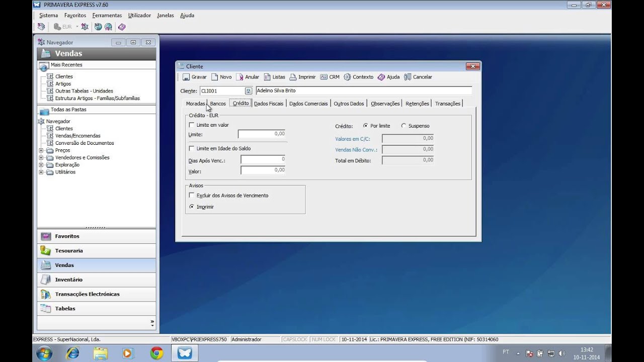Click the Cliente code field CLI001

point(222,91)
